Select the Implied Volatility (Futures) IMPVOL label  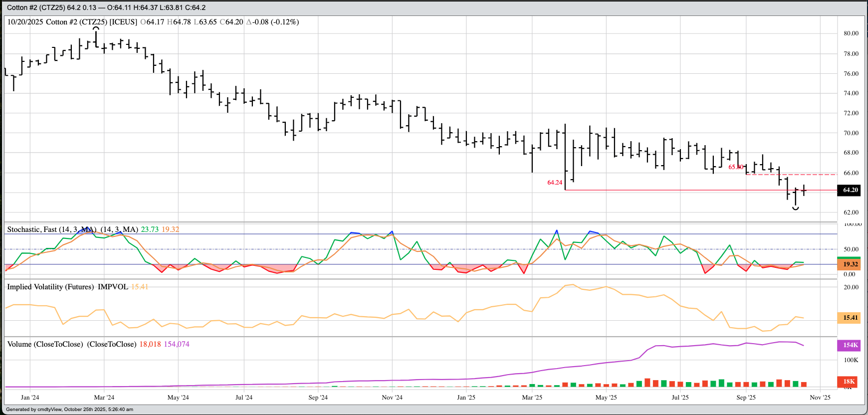click(x=67, y=287)
